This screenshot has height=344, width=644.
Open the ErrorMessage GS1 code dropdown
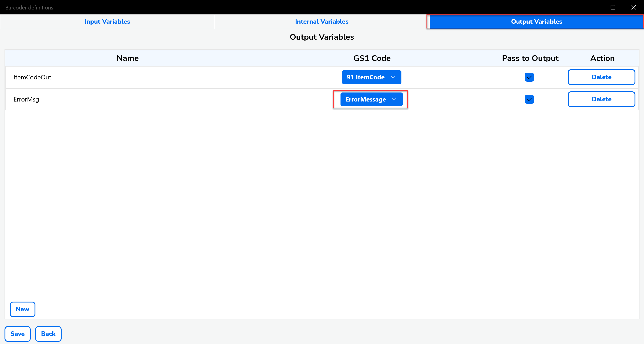[371, 99]
